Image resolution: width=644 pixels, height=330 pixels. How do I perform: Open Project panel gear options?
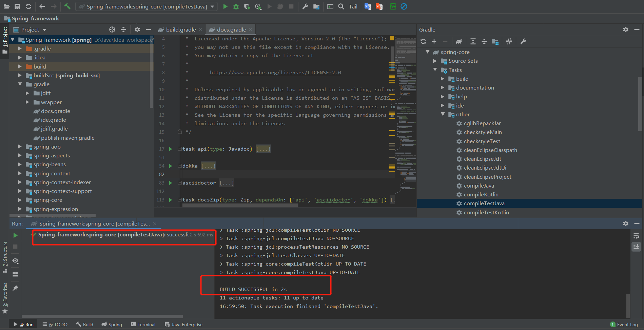coord(137,30)
